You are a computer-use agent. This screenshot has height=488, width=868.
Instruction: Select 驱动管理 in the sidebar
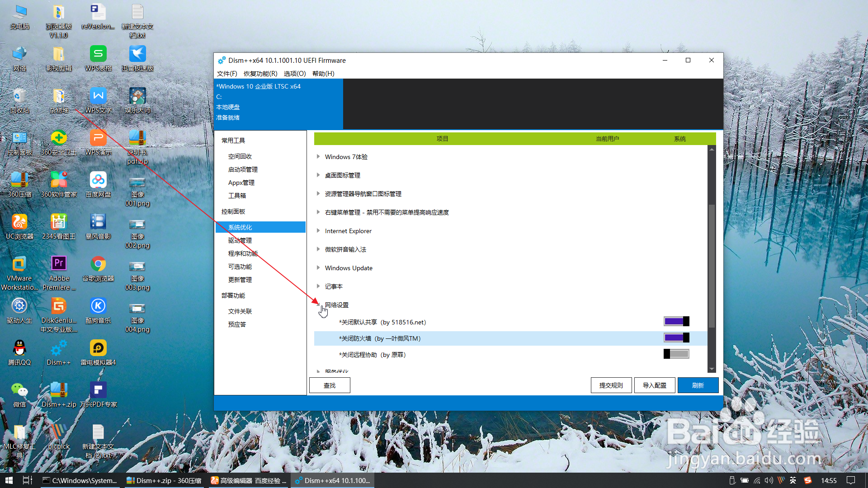[x=240, y=240]
